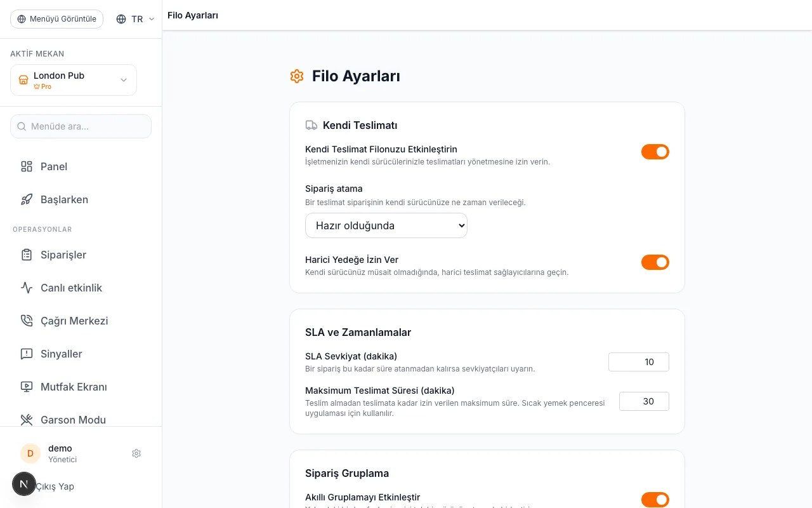Click the Siparişler clipboard icon
This screenshot has width=812, height=508.
coord(27,255)
